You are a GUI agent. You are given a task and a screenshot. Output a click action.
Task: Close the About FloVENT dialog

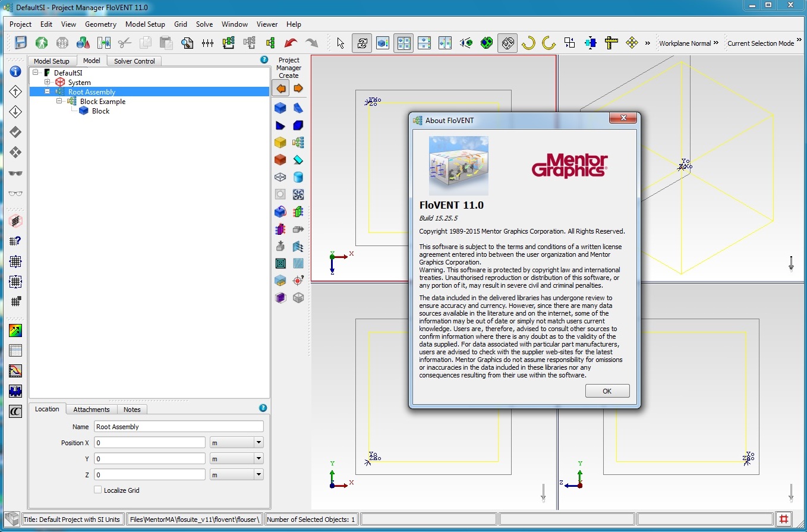tap(623, 118)
